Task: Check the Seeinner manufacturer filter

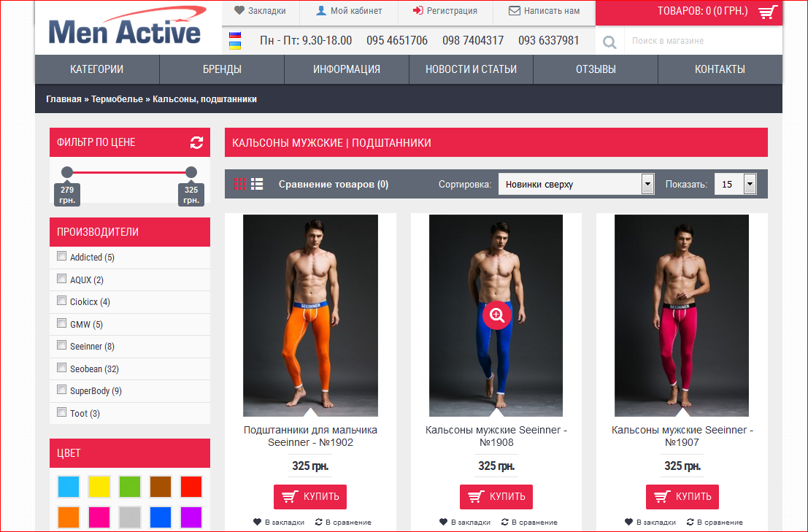Action: click(x=62, y=345)
